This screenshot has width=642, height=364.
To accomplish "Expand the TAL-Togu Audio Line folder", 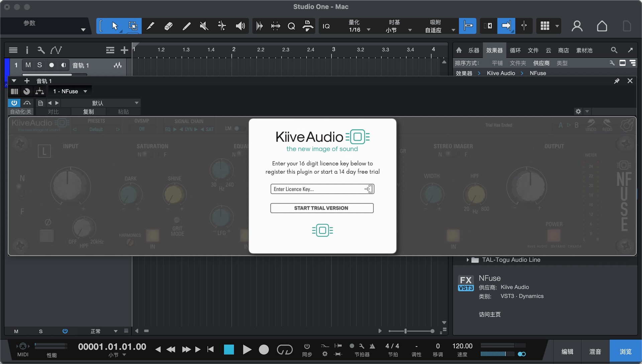I will (467, 260).
